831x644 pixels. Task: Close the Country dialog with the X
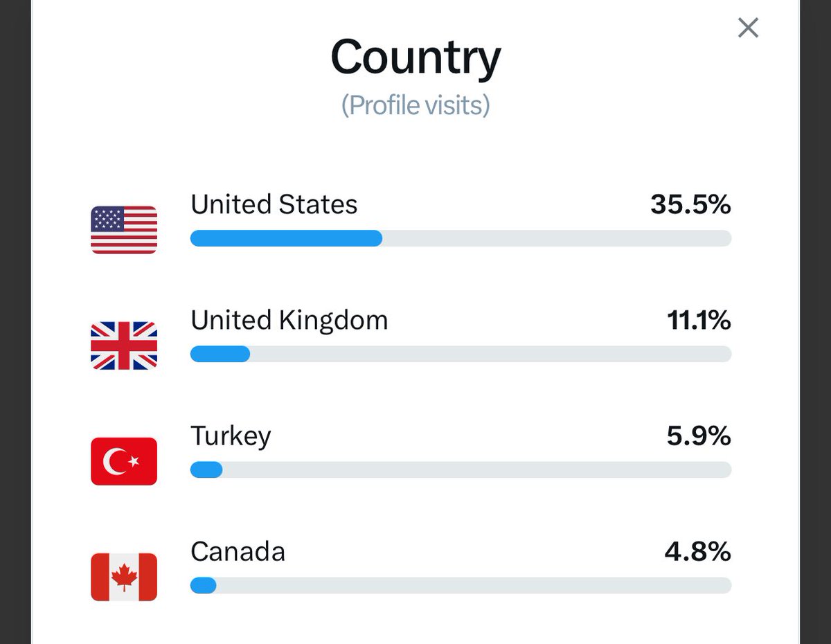coord(748,28)
